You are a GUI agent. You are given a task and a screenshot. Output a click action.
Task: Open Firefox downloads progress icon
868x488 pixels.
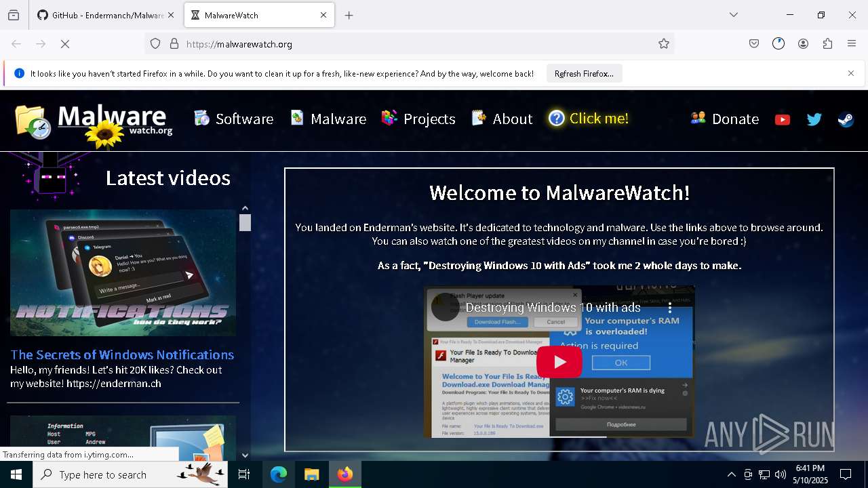click(778, 44)
